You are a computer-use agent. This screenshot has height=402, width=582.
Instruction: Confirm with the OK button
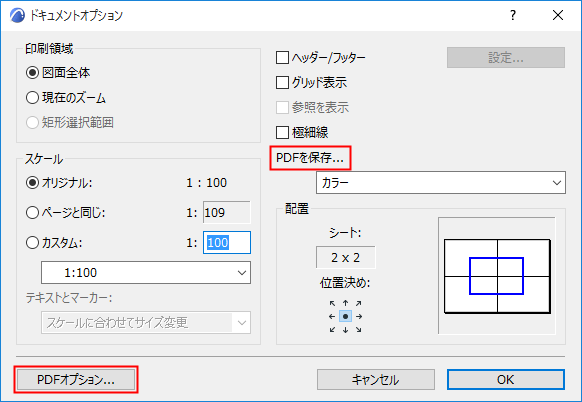coord(506,379)
